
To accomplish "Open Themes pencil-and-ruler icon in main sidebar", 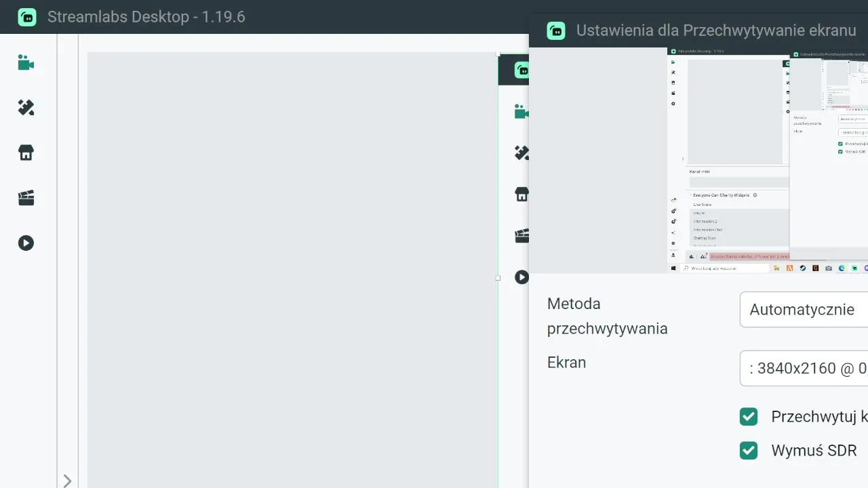I will point(26,108).
